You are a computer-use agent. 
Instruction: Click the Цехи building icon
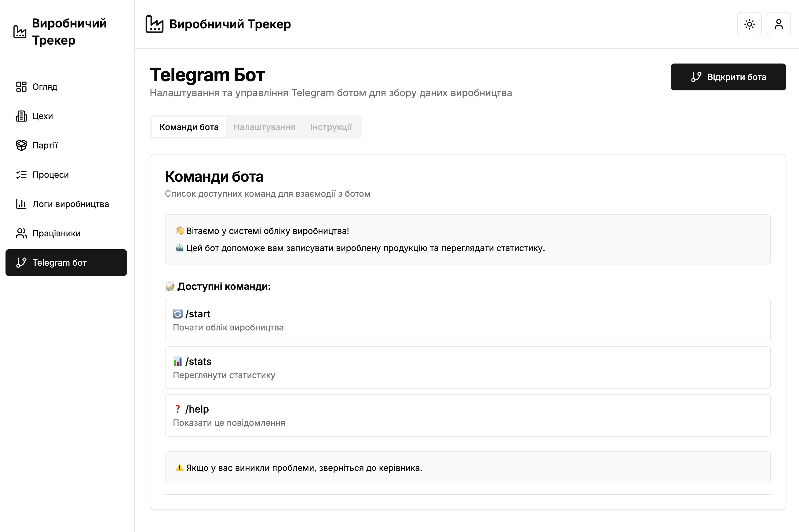(x=21, y=116)
